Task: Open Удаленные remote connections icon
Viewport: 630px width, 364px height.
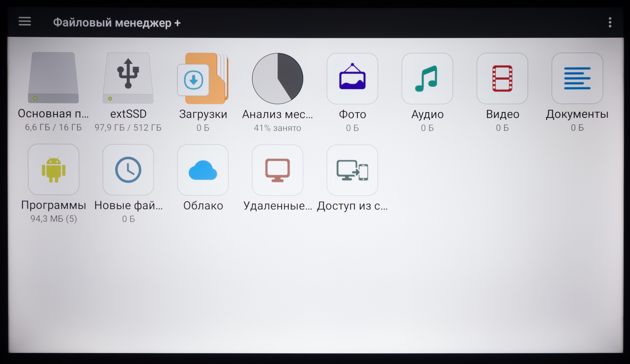Action: coord(277,170)
